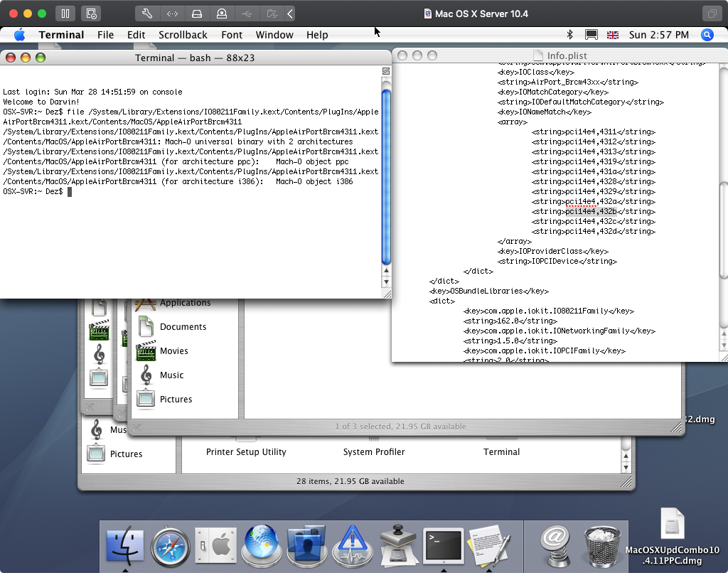Screen dimensions: 728x573
Task: Open the Font menu
Action: tap(232, 35)
